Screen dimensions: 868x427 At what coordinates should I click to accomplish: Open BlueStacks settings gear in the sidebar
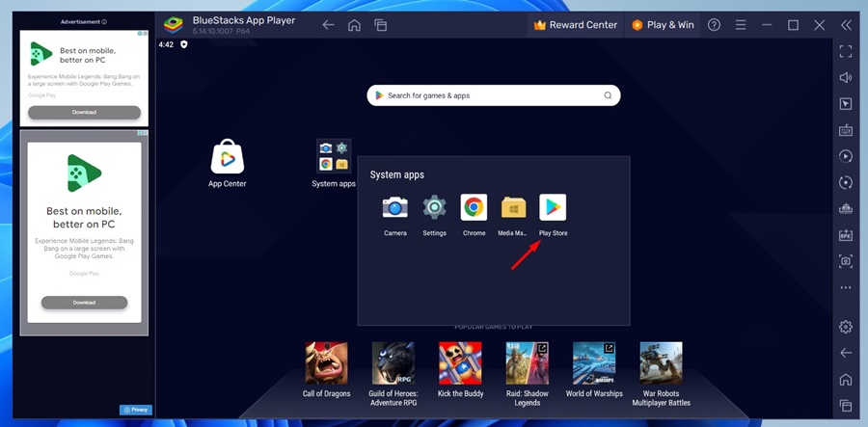845,327
